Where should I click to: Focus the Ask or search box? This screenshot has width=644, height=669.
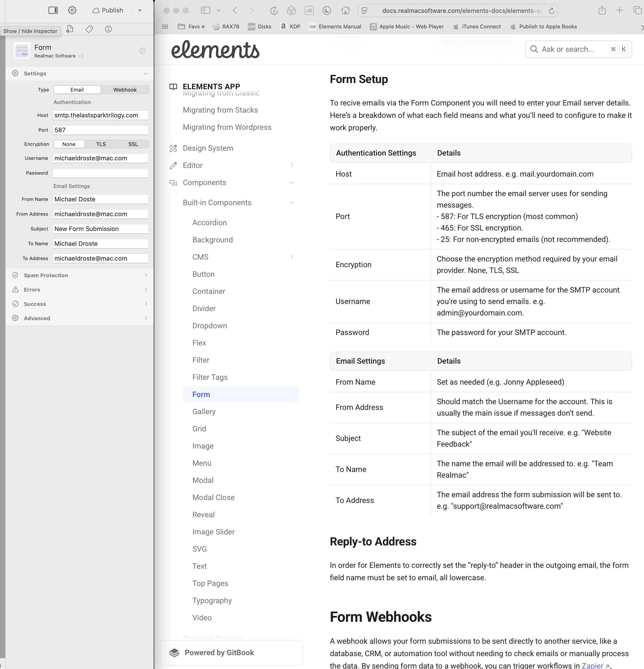pyautogui.click(x=578, y=49)
